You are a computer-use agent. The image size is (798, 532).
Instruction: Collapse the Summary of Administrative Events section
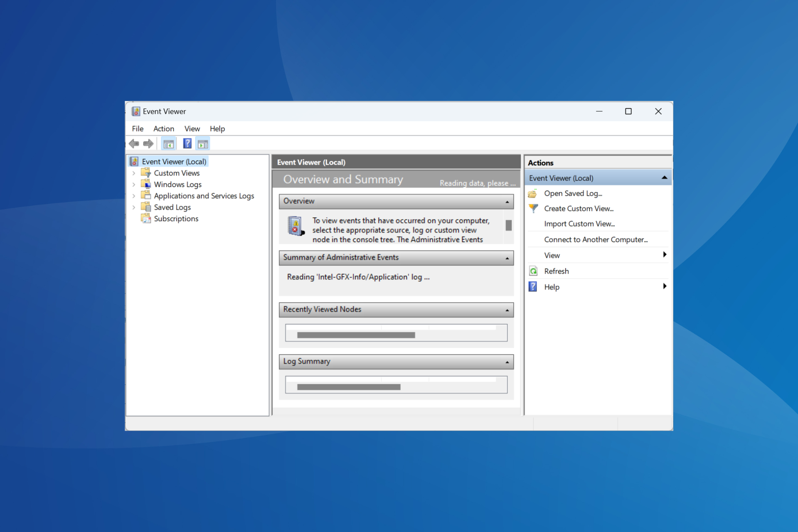click(x=507, y=256)
